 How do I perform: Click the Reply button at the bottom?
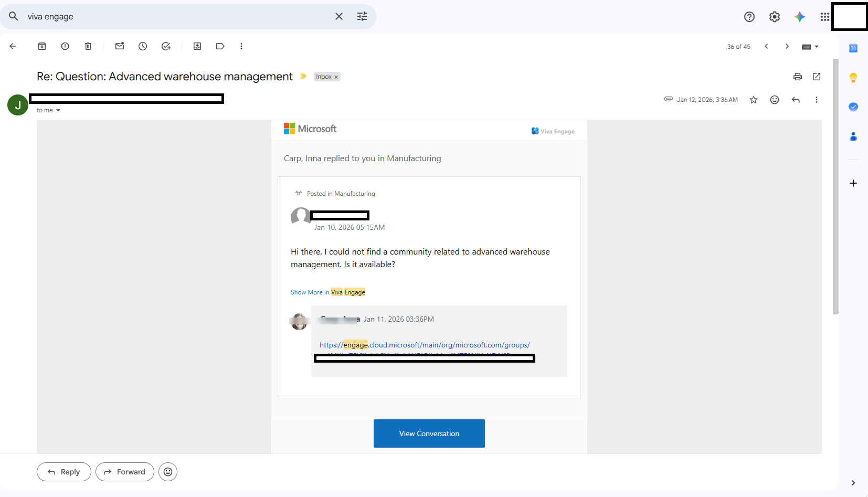64,472
